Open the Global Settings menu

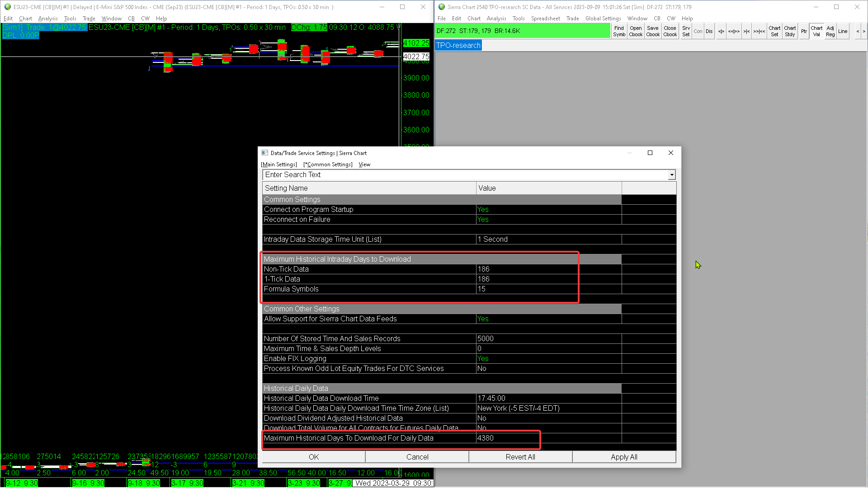tap(603, 19)
